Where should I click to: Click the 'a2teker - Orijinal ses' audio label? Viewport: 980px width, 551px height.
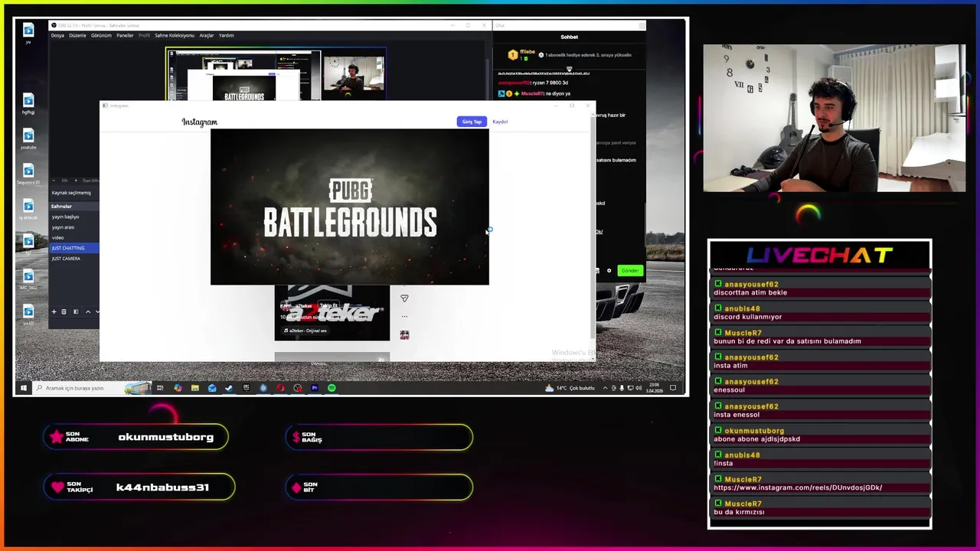(305, 331)
